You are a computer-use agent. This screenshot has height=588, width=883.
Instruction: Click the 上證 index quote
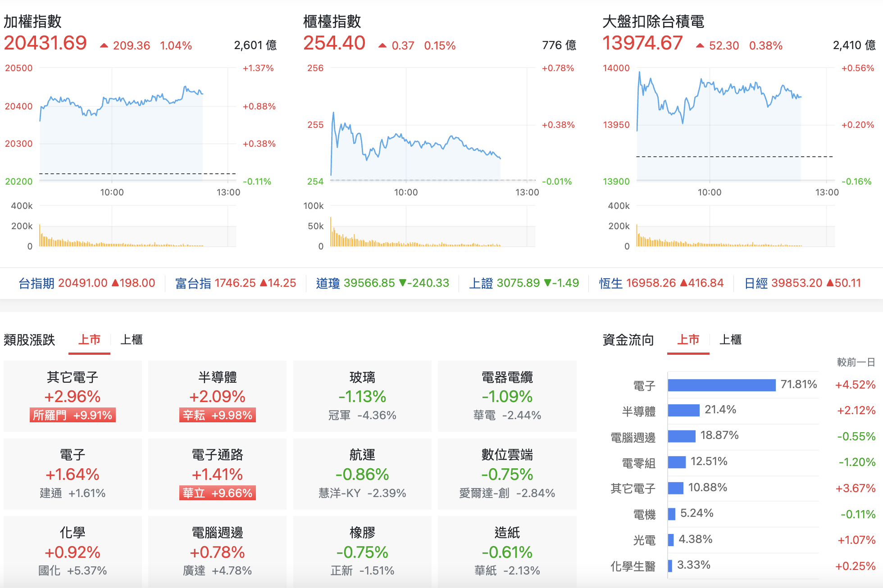point(524,283)
